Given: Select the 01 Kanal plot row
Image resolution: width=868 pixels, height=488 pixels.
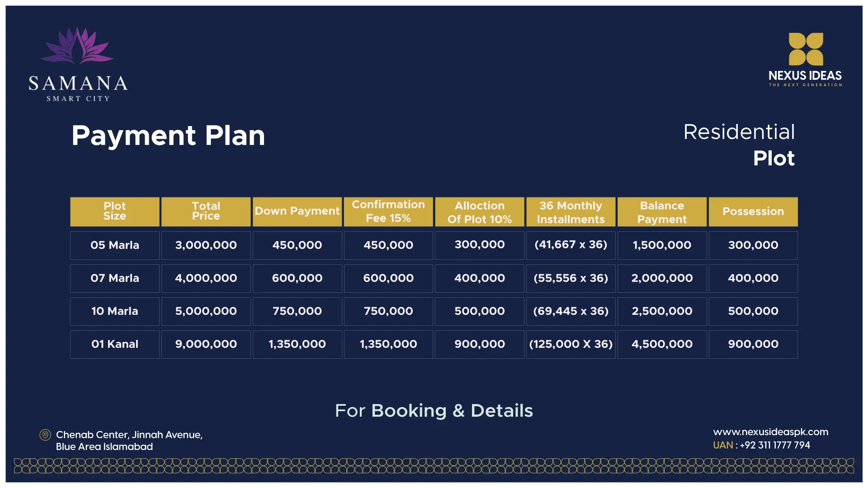Looking at the screenshot, I should (x=434, y=344).
